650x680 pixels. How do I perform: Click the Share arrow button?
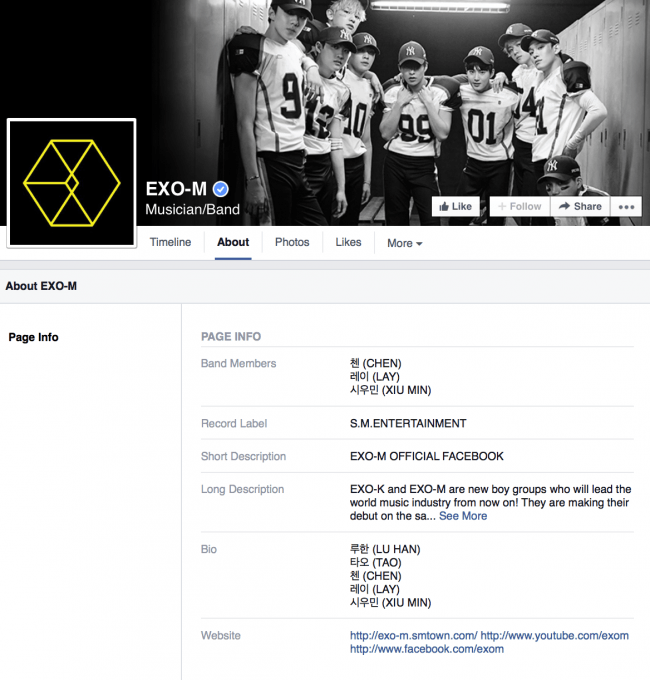[580, 206]
